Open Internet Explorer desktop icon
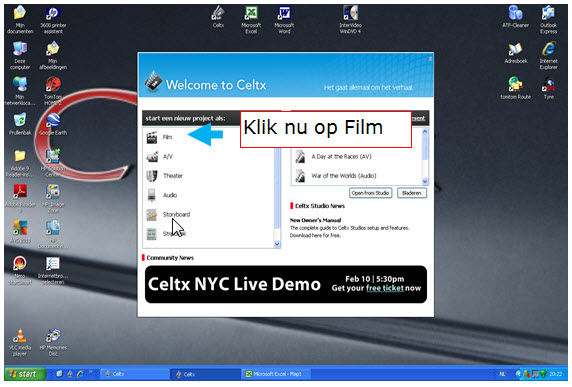 point(548,55)
